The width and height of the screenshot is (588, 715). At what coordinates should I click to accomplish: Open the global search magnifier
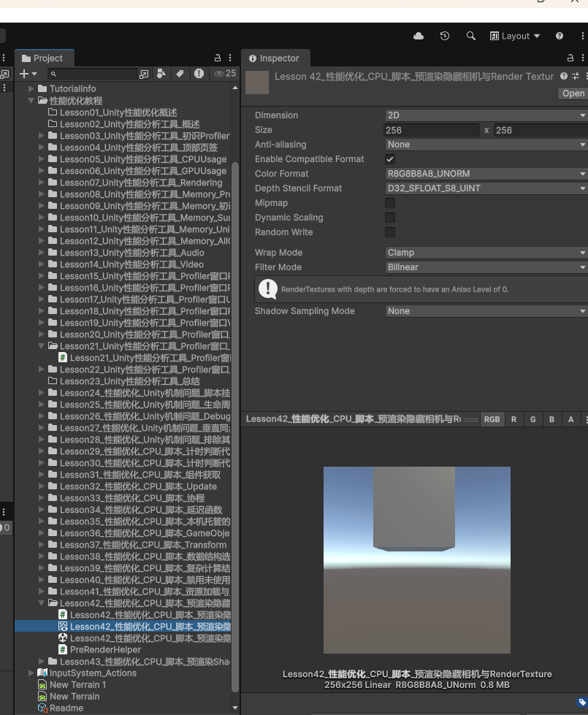(471, 36)
